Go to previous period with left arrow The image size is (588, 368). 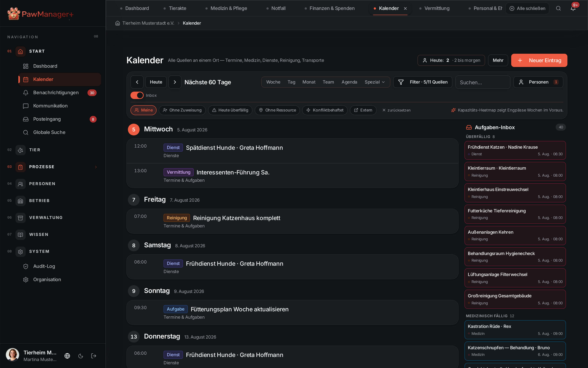137,82
